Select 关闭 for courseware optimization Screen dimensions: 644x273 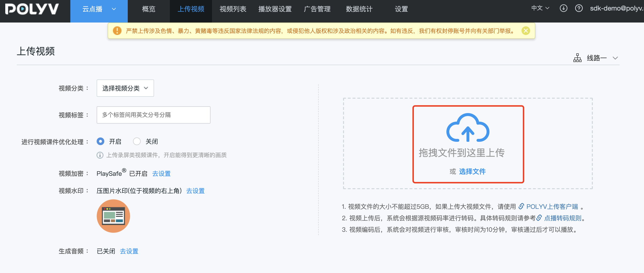click(137, 141)
